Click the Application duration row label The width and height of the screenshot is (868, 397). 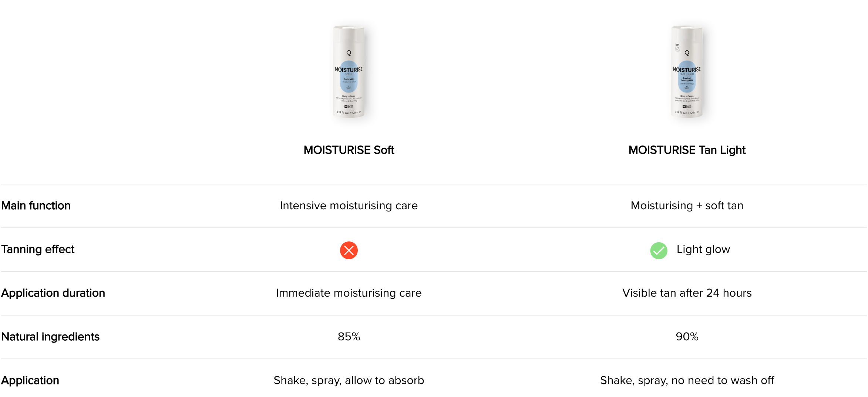[x=53, y=293]
